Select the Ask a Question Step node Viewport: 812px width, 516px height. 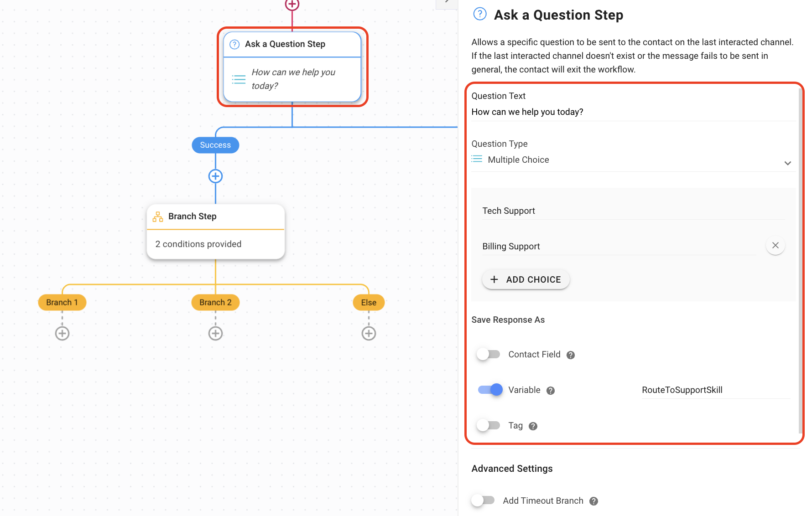[x=292, y=67]
